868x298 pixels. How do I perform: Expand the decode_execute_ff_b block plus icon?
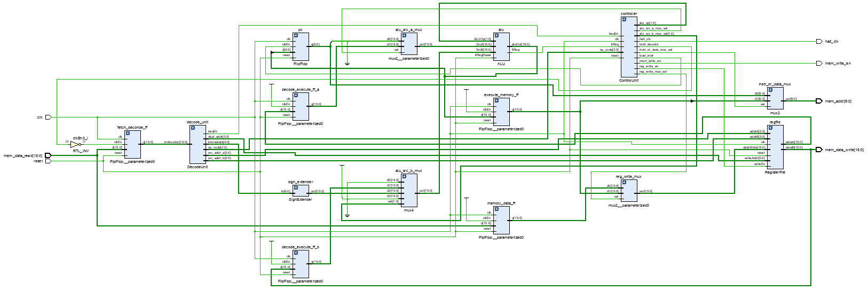(296, 253)
